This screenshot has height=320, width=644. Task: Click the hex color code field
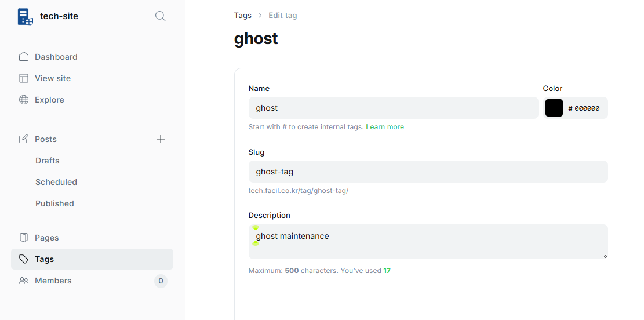(x=587, y=108)
